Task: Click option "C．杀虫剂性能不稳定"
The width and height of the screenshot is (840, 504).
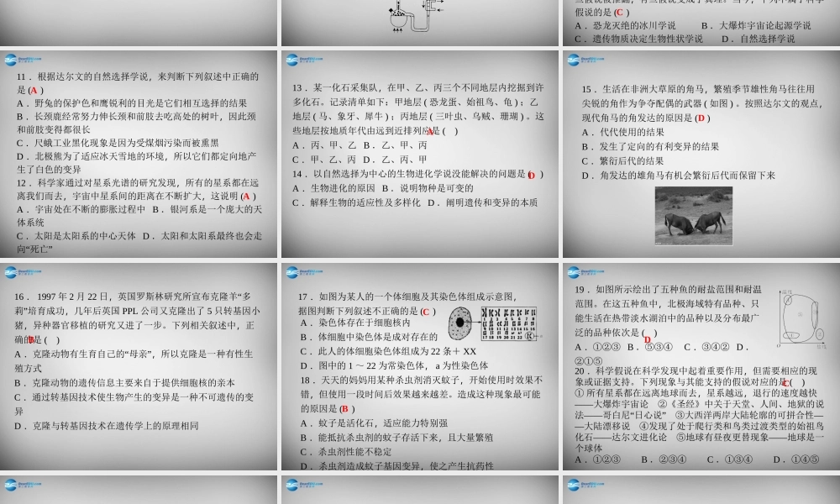Action: click(x=345, y=452)
